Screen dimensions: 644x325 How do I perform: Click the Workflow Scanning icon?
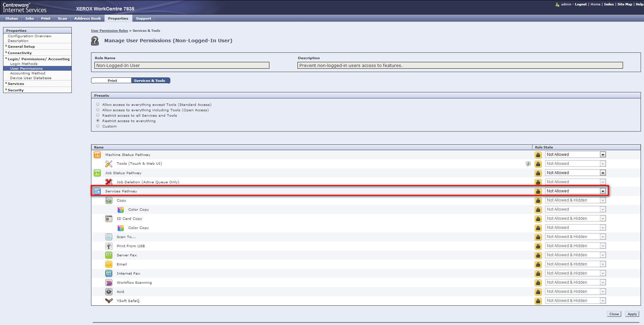click(109, 282)
